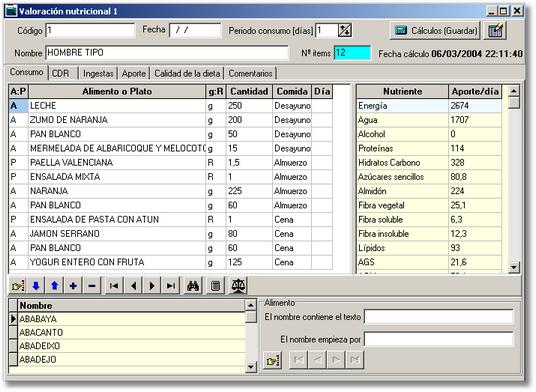Go to next record in consumption toolbar
Screen dimensions: 536x392
[152, 286]
